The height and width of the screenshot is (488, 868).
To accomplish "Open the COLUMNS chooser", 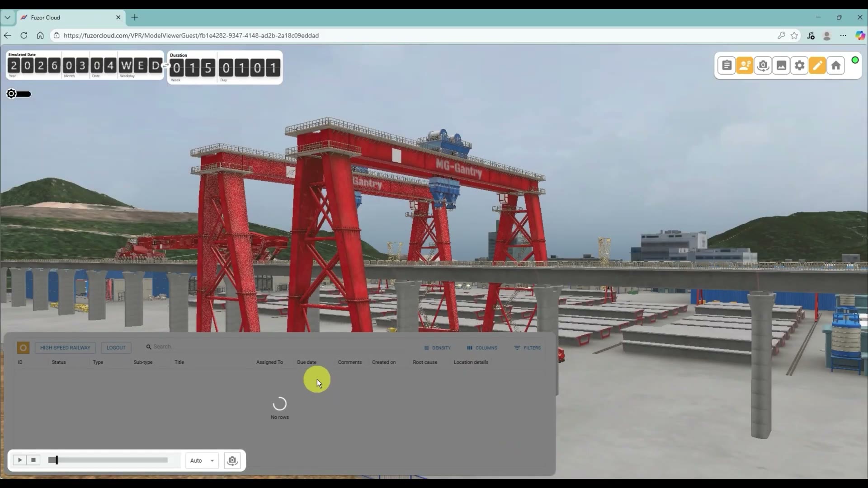I will [x=482, y=348].
